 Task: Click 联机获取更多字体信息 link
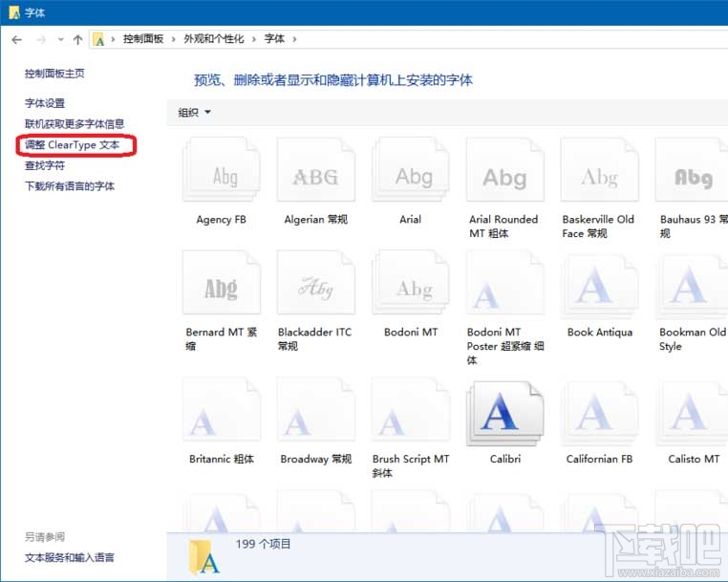coord(75,123)
